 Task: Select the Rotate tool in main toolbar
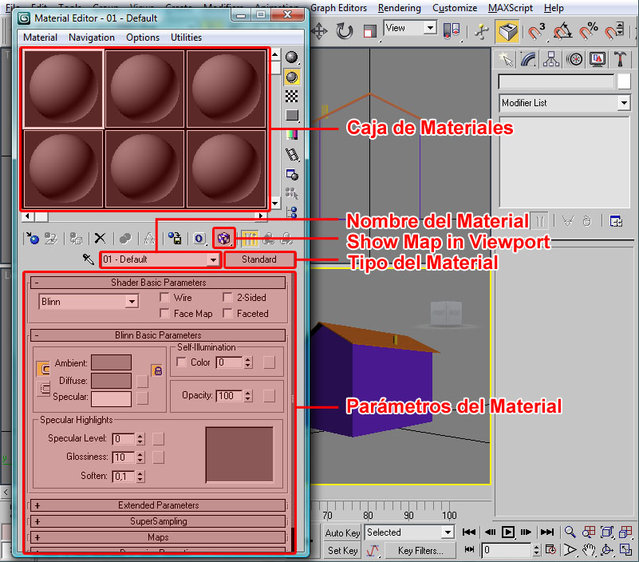[x=346, y=30]
